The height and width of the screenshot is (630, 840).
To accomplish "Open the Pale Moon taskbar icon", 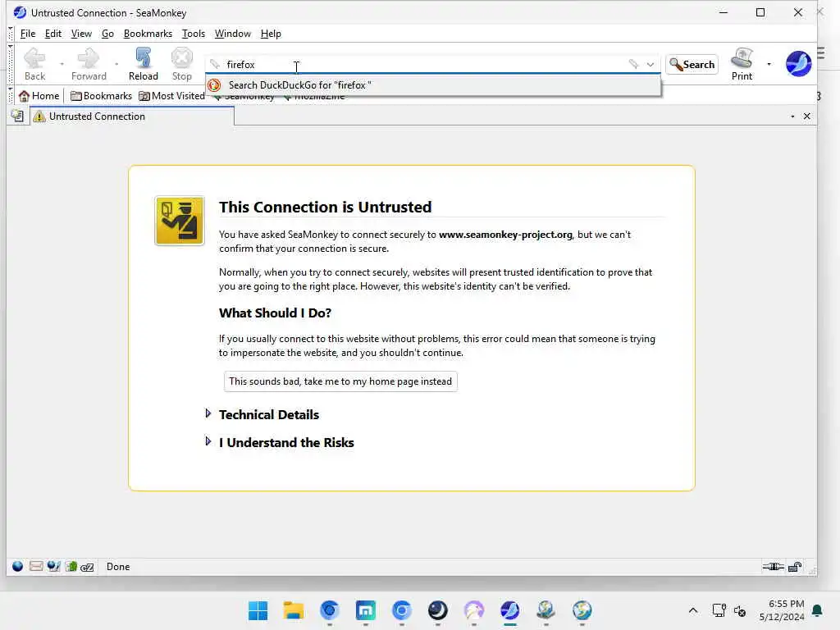I will 438,610.
